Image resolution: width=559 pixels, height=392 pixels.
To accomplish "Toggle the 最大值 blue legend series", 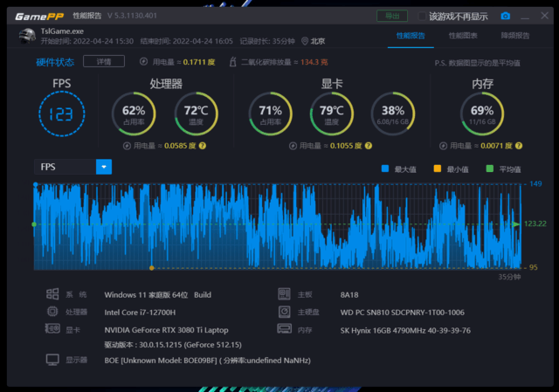I will click(385, 168).
